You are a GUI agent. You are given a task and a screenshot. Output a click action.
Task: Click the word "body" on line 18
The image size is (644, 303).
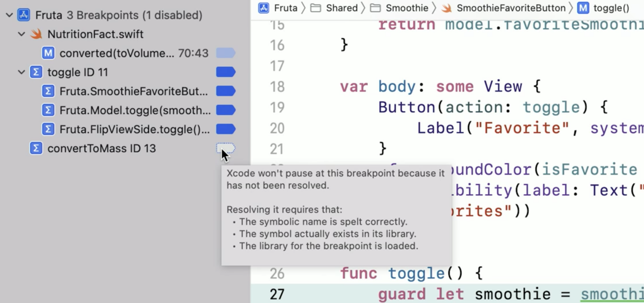[397, 87]
